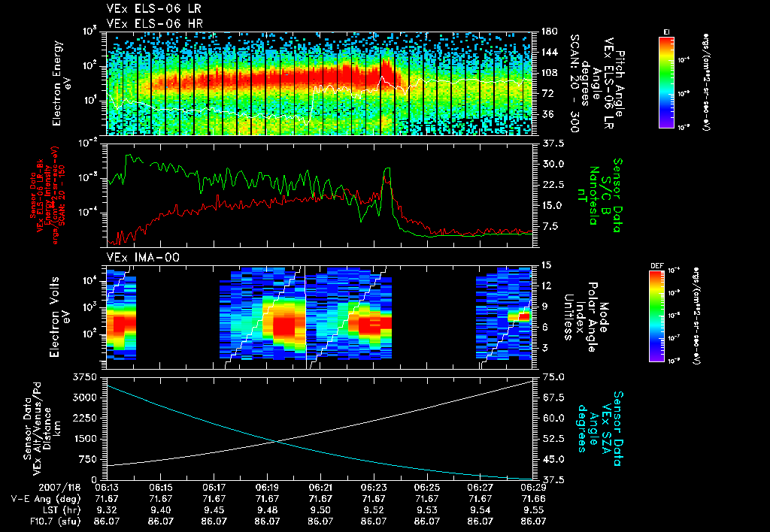Click the "V-E Ang (deg)" row label

[46, 499]
